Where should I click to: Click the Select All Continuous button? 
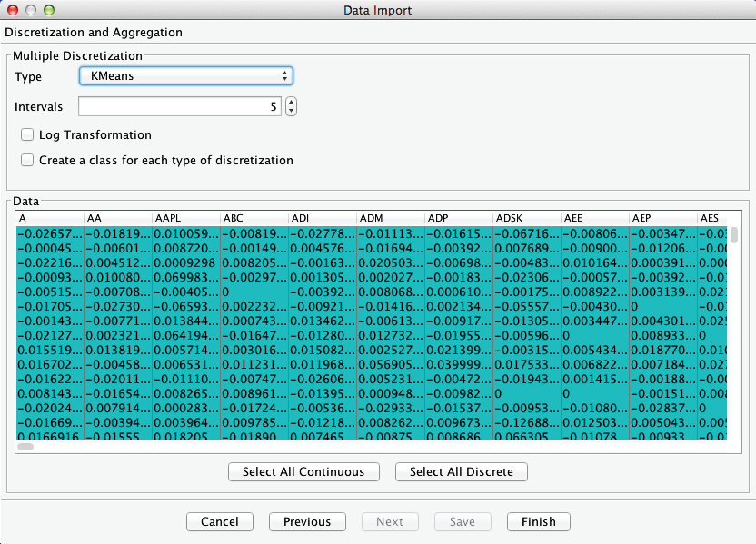303,472
